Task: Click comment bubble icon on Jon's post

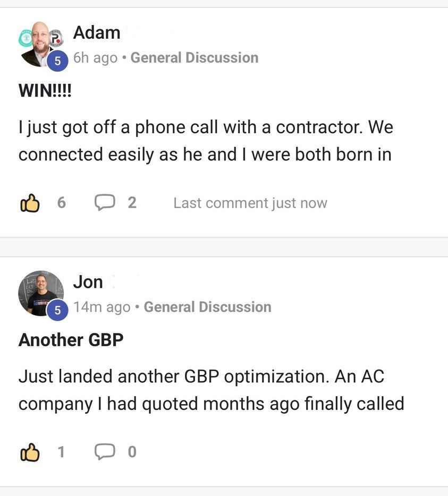Action: (x=105, y=451)
